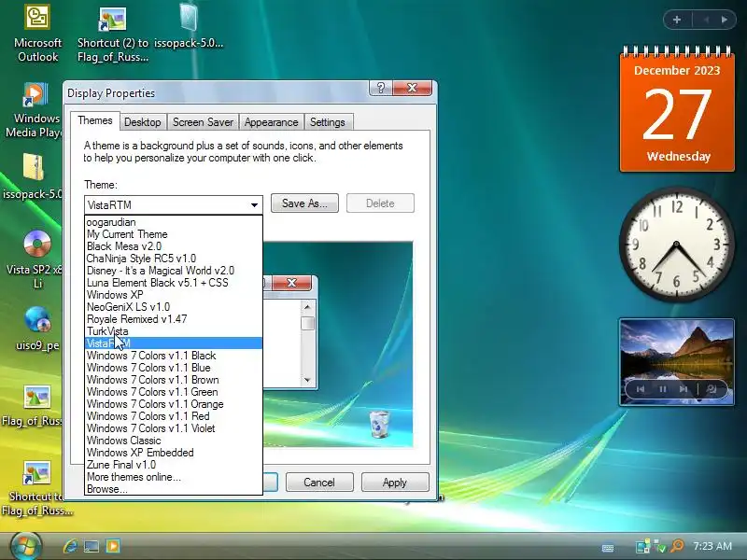The image size is (747, 560).
Task: Click the calendar gadget showing December 27
Action: click(x=677, y=108)
